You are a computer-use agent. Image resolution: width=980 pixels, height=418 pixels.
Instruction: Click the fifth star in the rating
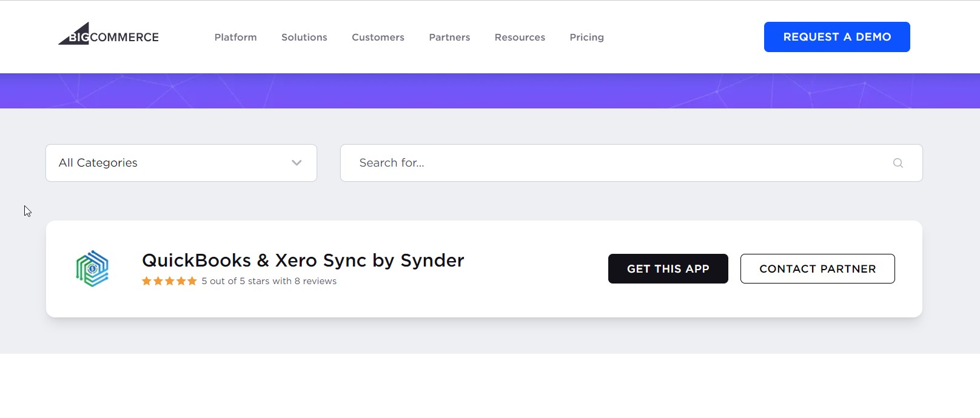click(192, 280)
